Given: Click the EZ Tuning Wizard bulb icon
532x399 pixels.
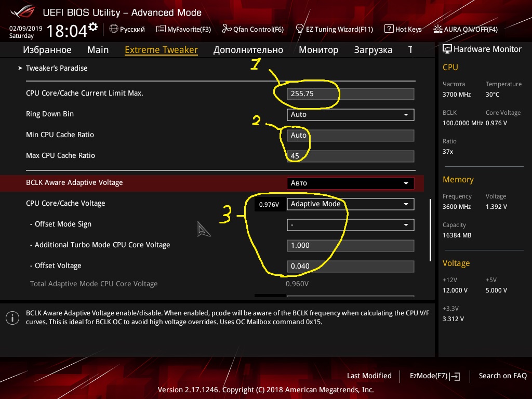Looking at the screenshot, I should coord(299,29).
